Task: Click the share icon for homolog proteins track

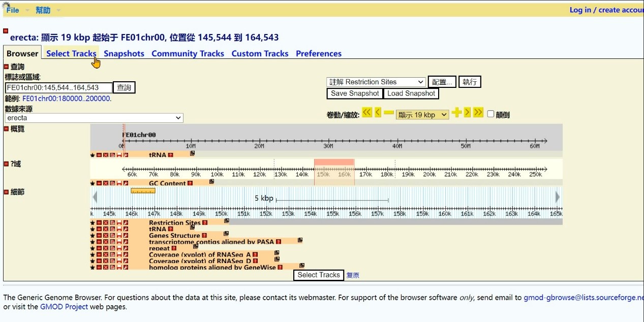Action: [112, 267]
